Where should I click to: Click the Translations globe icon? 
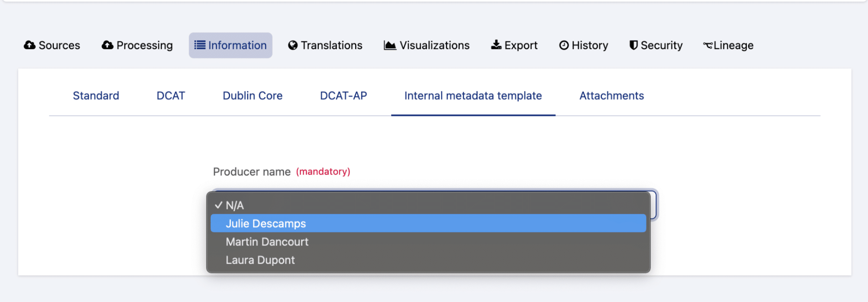(293, 45)
